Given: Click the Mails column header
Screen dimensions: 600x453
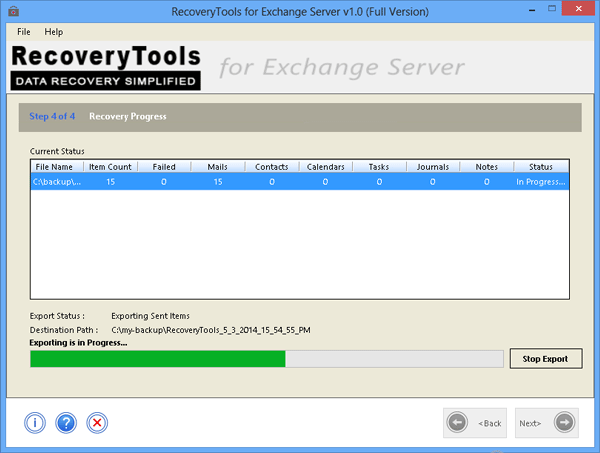Looking at the screenshot, I should 217,167.
